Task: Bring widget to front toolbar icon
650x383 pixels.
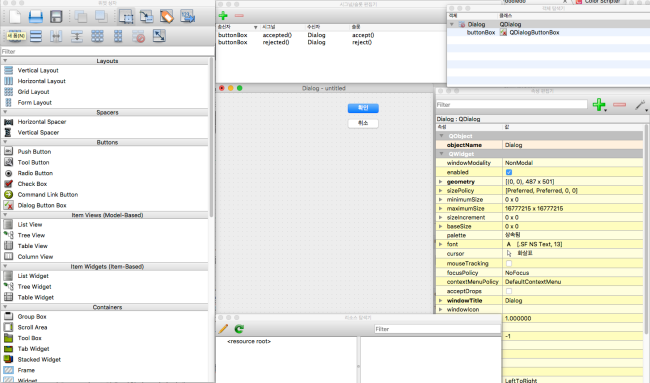Action: point(100,17)
